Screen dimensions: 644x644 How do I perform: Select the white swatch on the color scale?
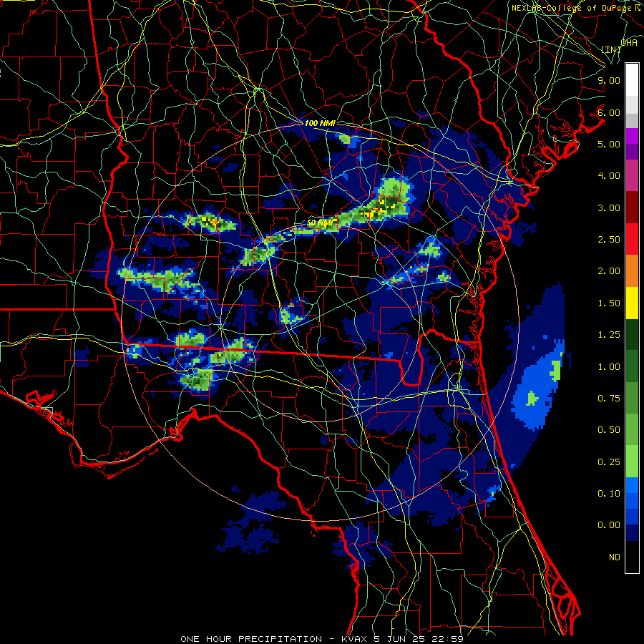632,80
